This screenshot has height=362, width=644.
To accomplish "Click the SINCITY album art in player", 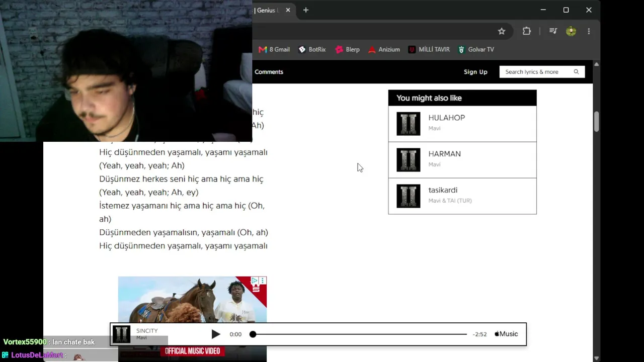I will 121,334.
